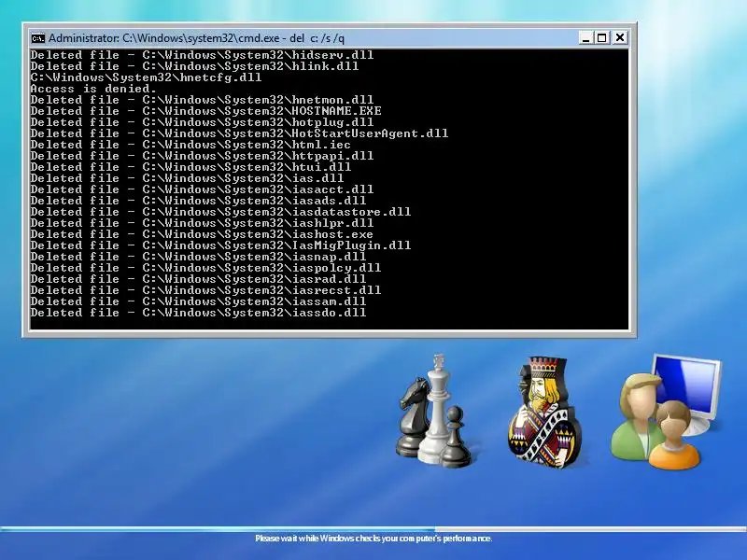Click the hotplug.dll deleted line
Viewport: 747px width, 560px height.
point(202,122)
